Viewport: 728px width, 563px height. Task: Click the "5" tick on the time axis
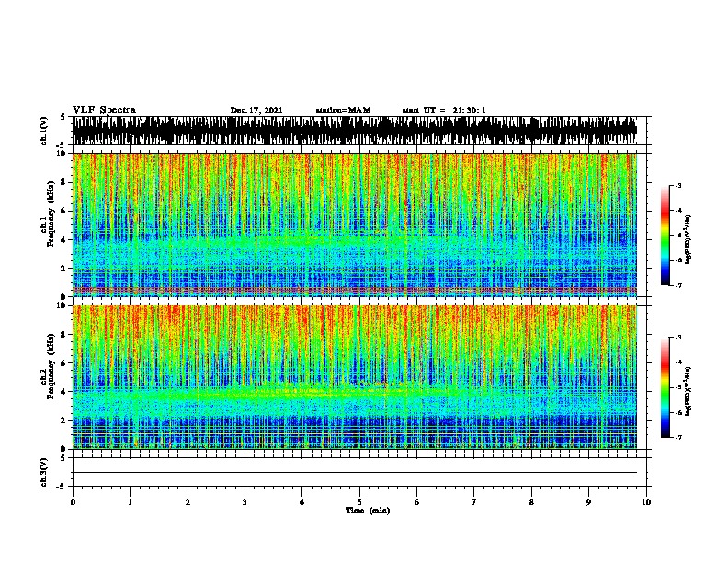click(359, 502)
